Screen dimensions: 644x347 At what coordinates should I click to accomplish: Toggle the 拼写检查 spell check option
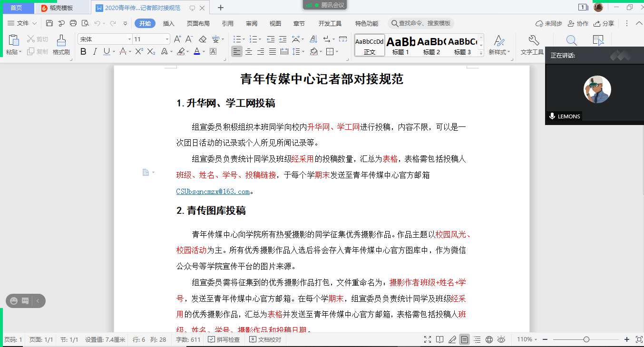[x=224, y=339]
